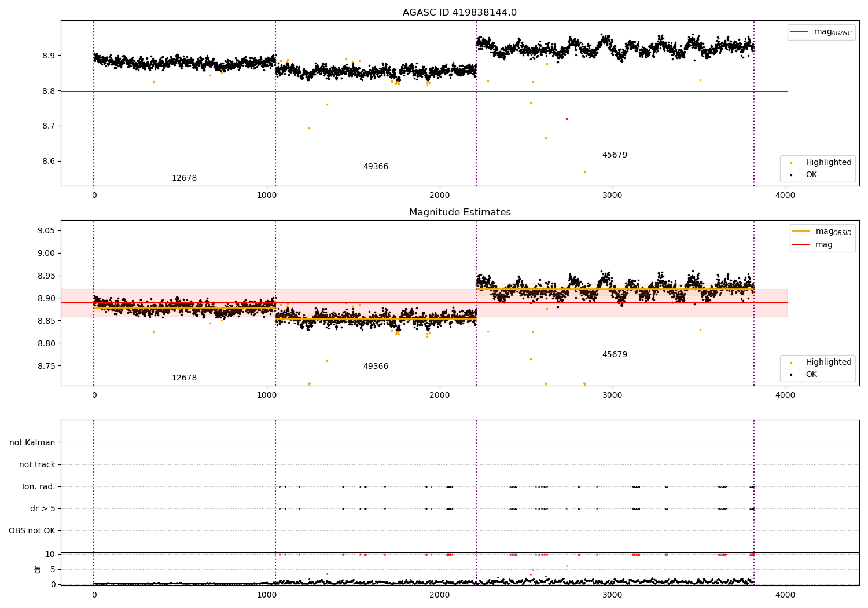Click the 8.9 y-axis tick label

(x=50, y=56)
